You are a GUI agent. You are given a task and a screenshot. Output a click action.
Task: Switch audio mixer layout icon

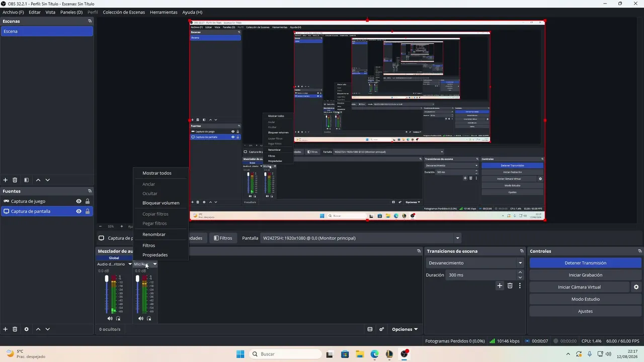point(370,329)
